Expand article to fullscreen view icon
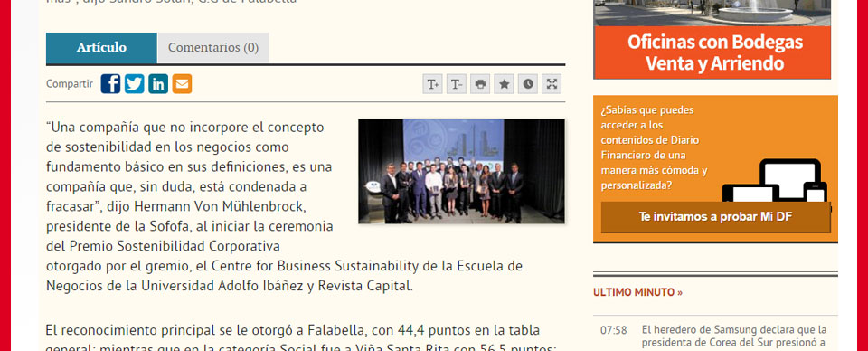The height and width of the screenshot is (351, 868). click(x=552, y=84)
